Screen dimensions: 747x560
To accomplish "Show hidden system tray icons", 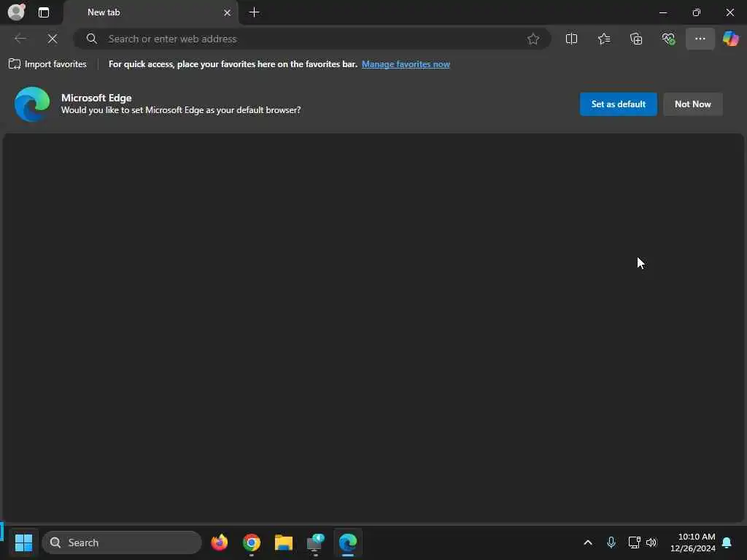I will click(588, 542).
